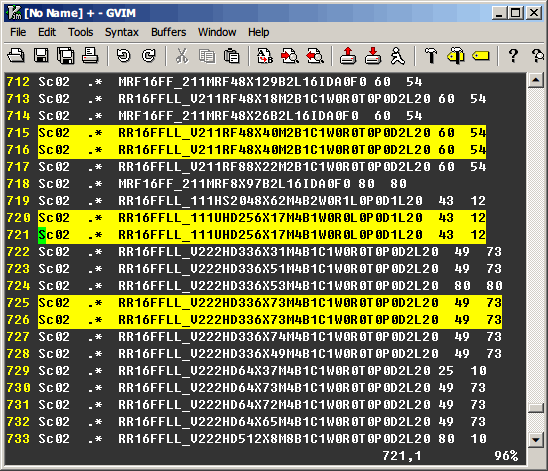548x471 pixels.
Task: Click the Open file toolbar icon
Action: (x=16, y=56)
